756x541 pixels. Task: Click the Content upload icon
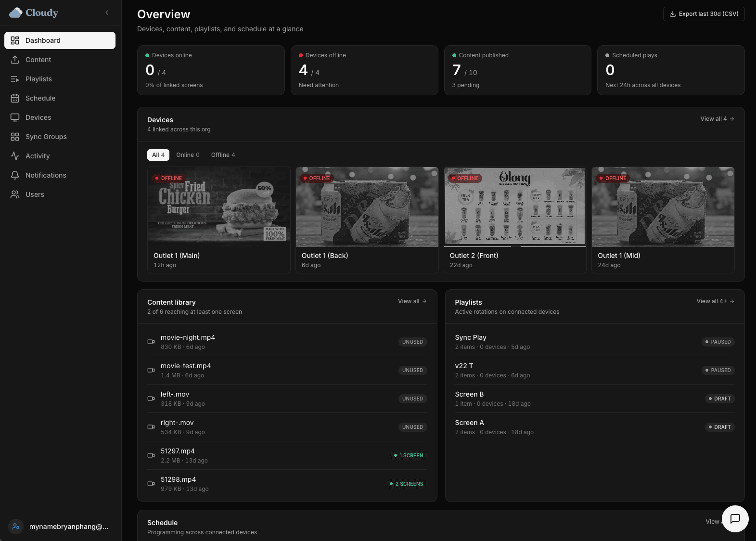coord(15,60)
